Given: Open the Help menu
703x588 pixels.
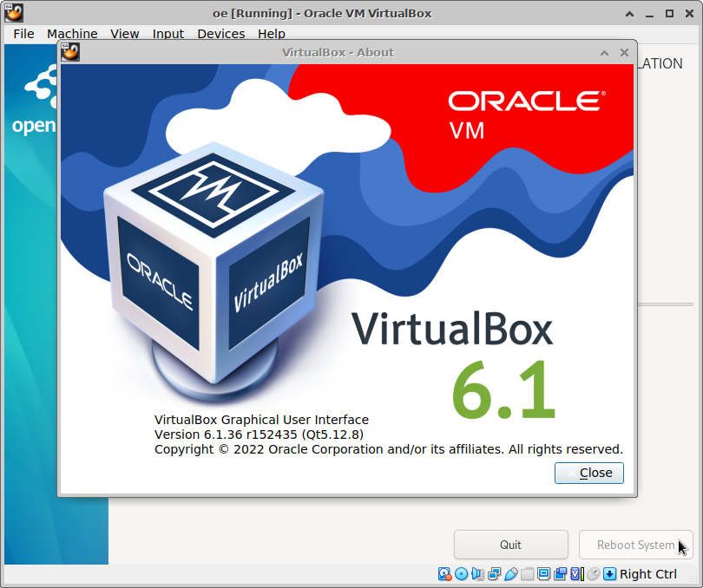Looking at the screenshot, I should [x=272, y=34].
